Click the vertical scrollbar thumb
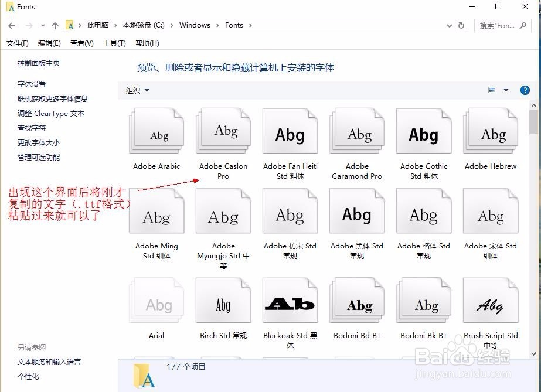This screenshot has height=392, width=541. 534,122
